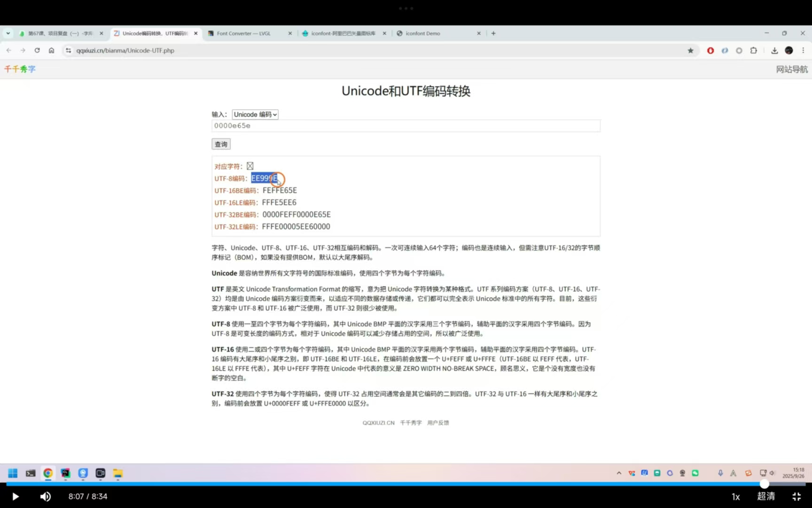This screenshot has height=508, width=812.
Task: Open the Chrome three-dot menu
Action: (803, 50)
